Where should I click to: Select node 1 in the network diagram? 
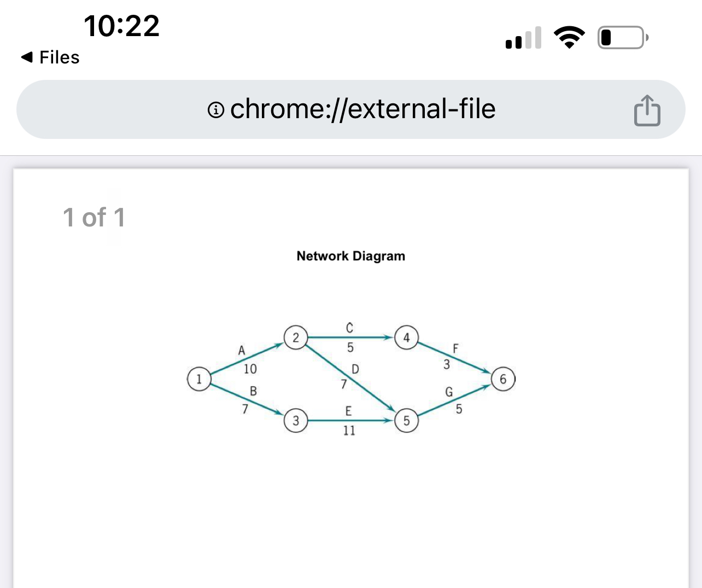[x=199, y=378]
